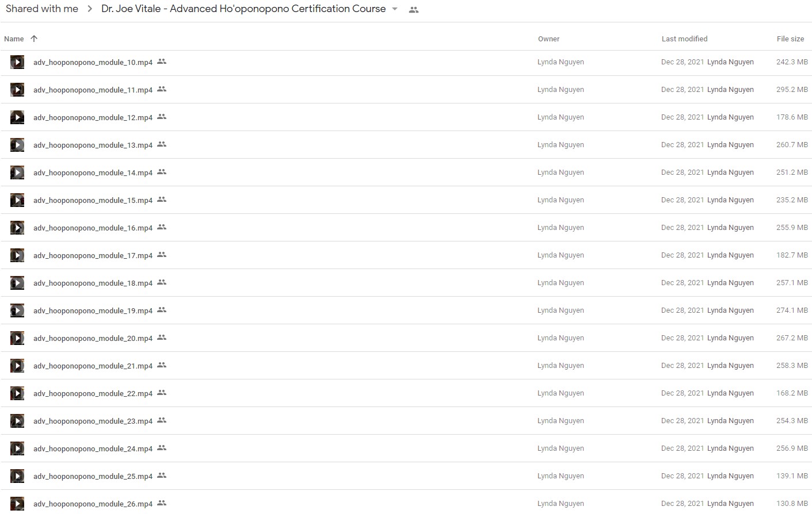Open video icon for adv_hooponopono_module_10.mp4
This screenshot has height=514, width=812.
point(17,62)
